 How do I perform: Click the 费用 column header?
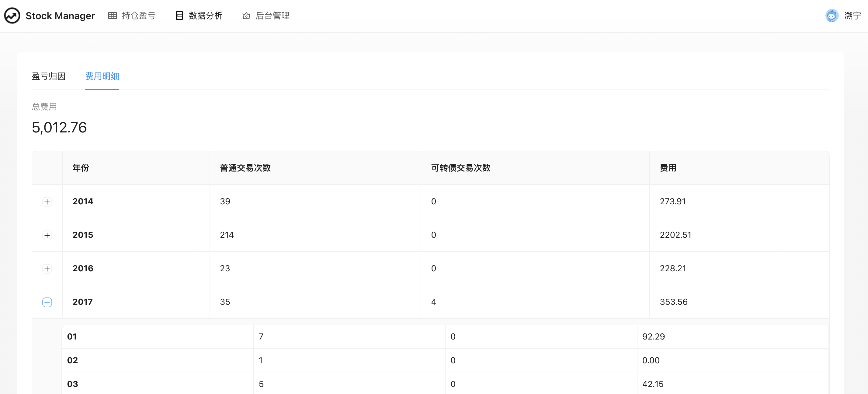(x=668, y=168)
